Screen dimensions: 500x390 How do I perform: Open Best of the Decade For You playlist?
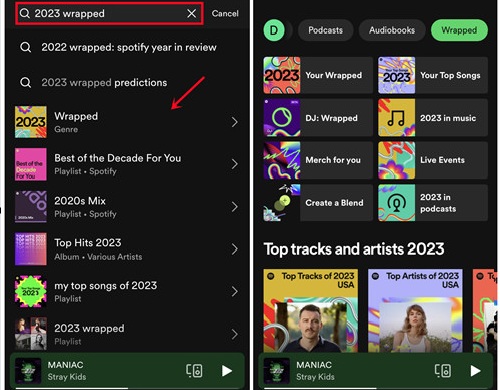[x=127, y=164]
